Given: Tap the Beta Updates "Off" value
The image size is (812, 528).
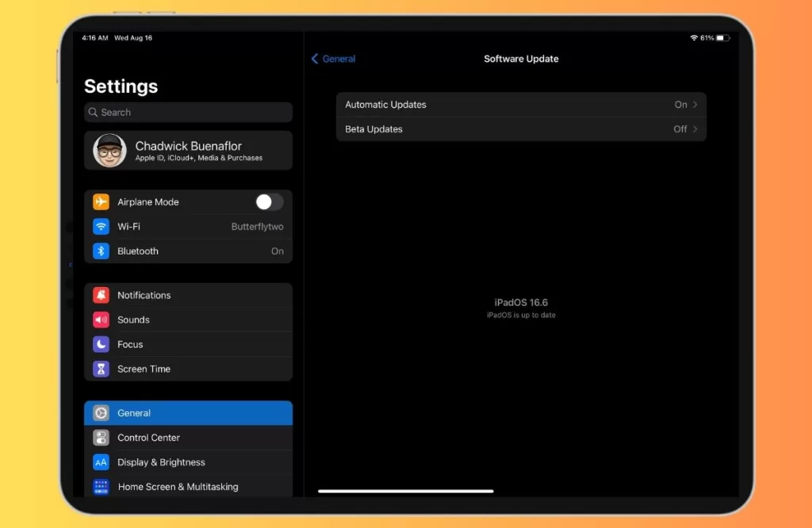Looking at the screenshot, I should click(680, 129).
